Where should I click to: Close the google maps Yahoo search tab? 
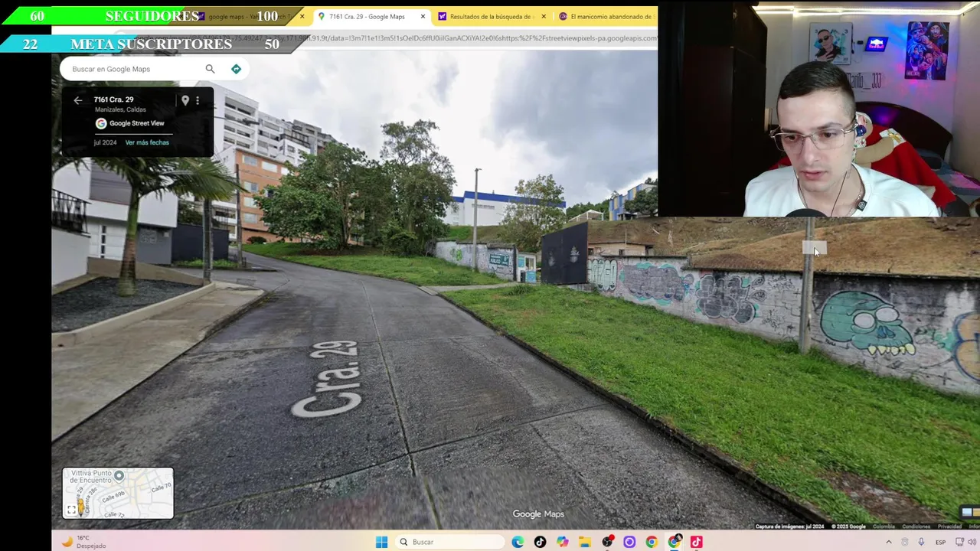click(302, 16)
